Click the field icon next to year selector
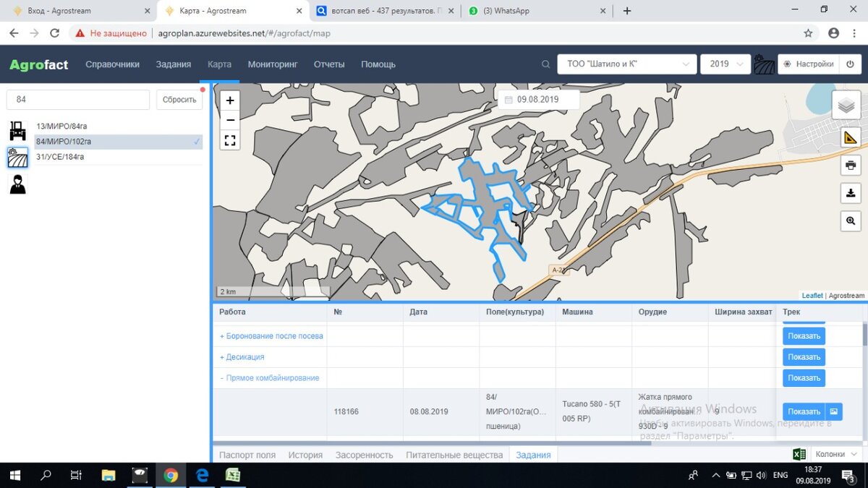The width and height of the screenshot is (868, 488). click(764, 64)
